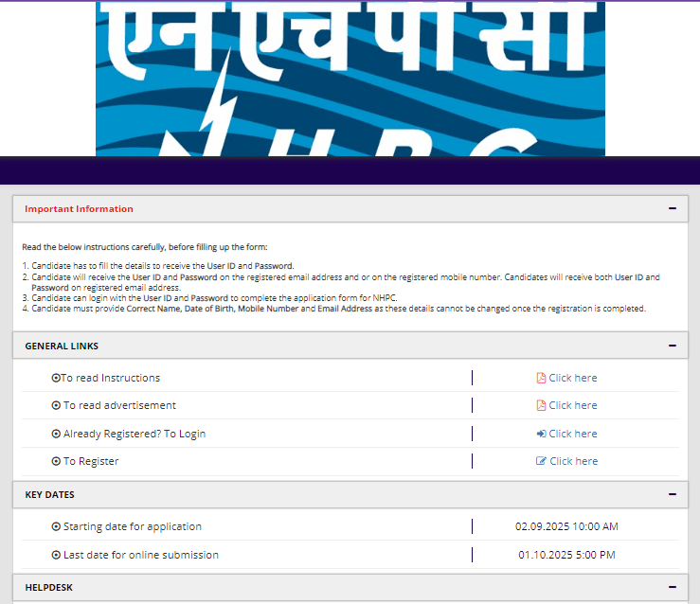Click bullet icon before 'To Register'

point(56,461)
